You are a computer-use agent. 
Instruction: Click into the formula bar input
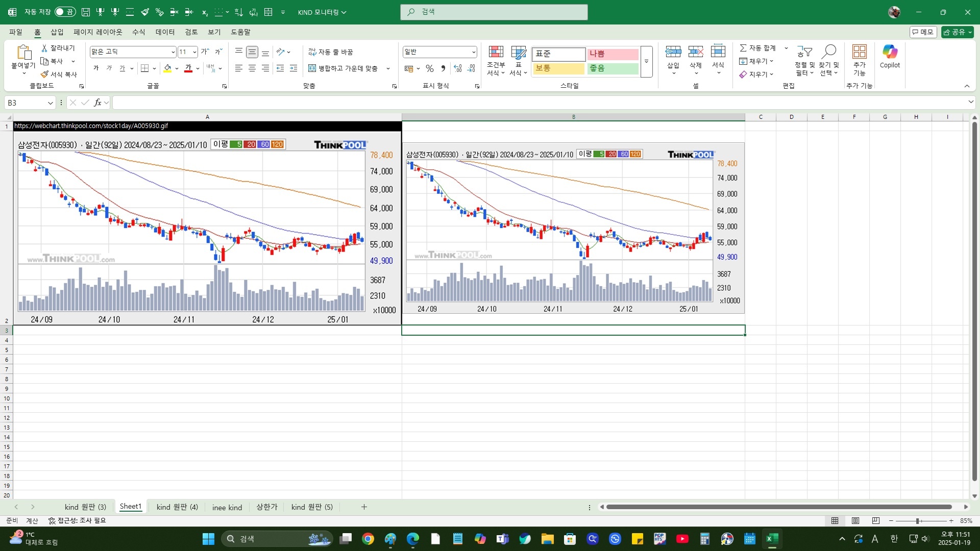[x=539, y=103]
